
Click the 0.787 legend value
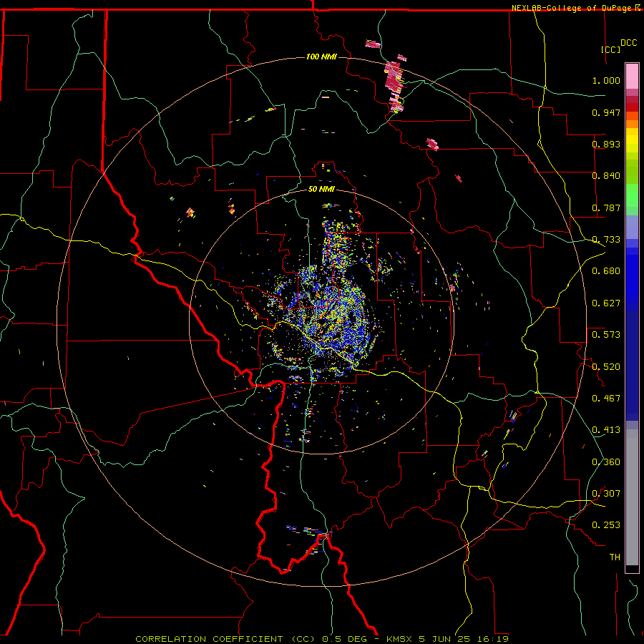(606, 208)
